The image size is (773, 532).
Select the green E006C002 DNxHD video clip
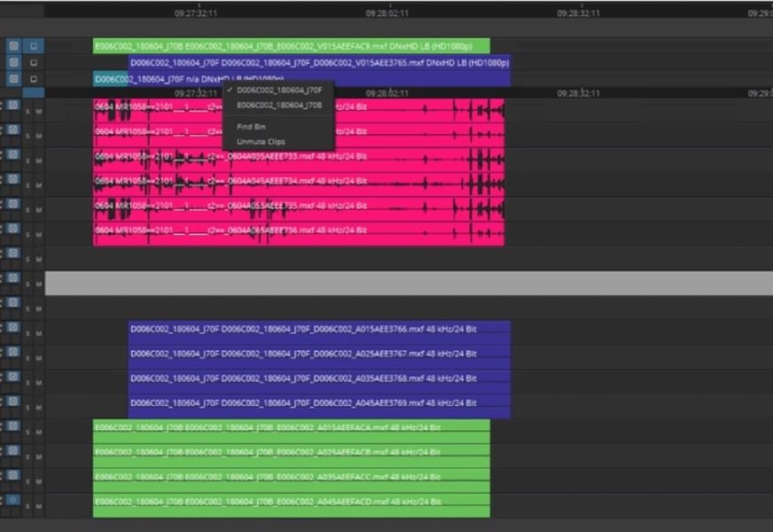pyautogui.click(x=291, y=46)
